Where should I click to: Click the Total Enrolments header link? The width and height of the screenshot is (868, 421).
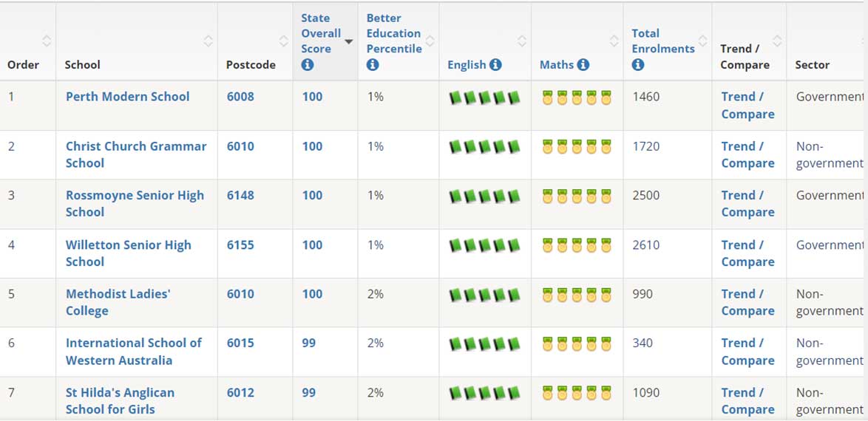pos(662,41)
